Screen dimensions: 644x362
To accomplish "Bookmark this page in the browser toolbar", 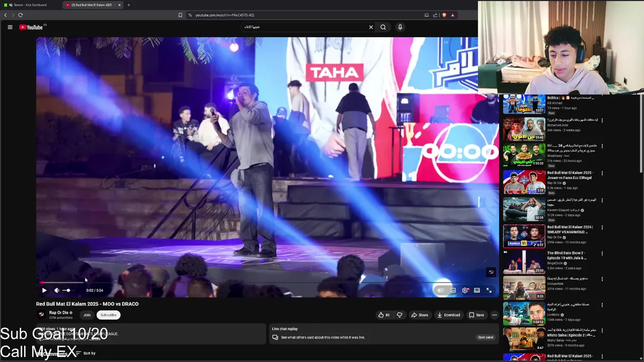I will [x=180, y=15].
